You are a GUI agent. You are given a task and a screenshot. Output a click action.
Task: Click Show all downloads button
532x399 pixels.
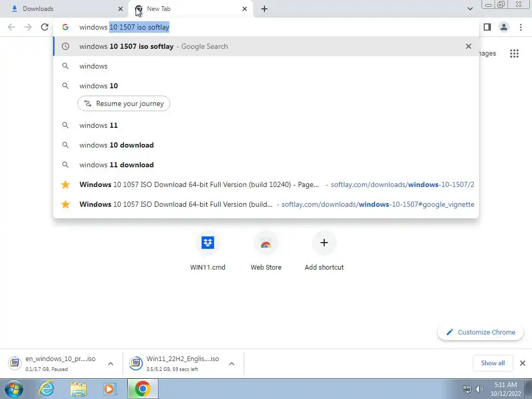[x=493, y=363]
